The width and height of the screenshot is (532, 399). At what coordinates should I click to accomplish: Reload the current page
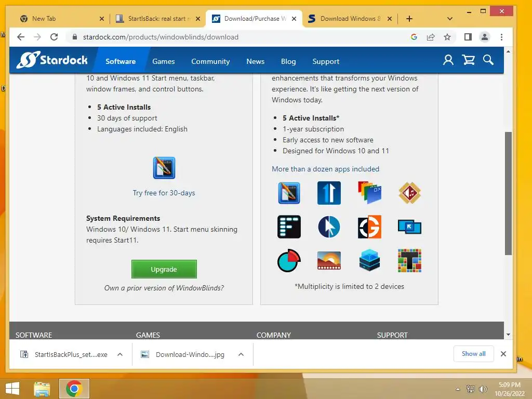(x=54, y=37)
